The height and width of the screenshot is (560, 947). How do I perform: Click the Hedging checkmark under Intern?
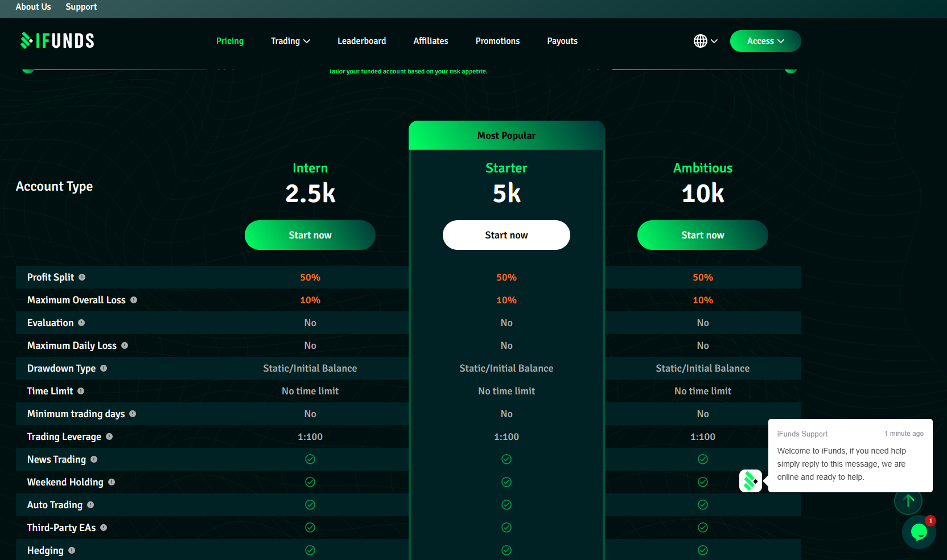(310, 550)
